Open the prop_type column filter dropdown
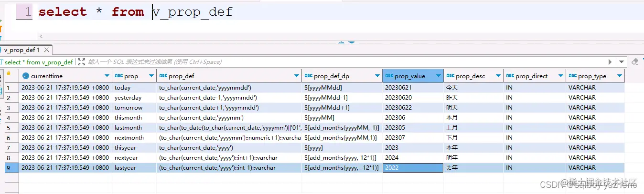 click(x=620, y=76)
